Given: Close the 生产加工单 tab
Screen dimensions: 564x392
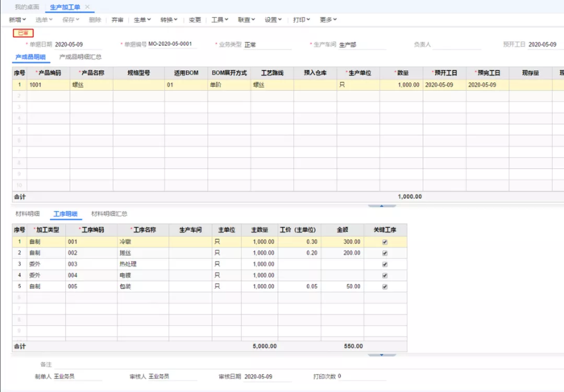Looking at the screenshot, I should coord(87,6).
